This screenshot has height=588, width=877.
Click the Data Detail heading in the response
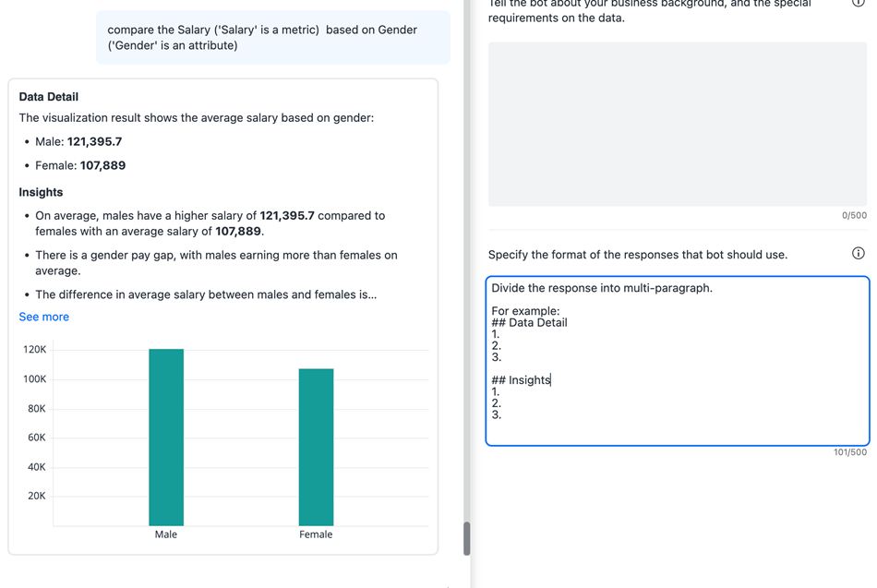point(49,97)
